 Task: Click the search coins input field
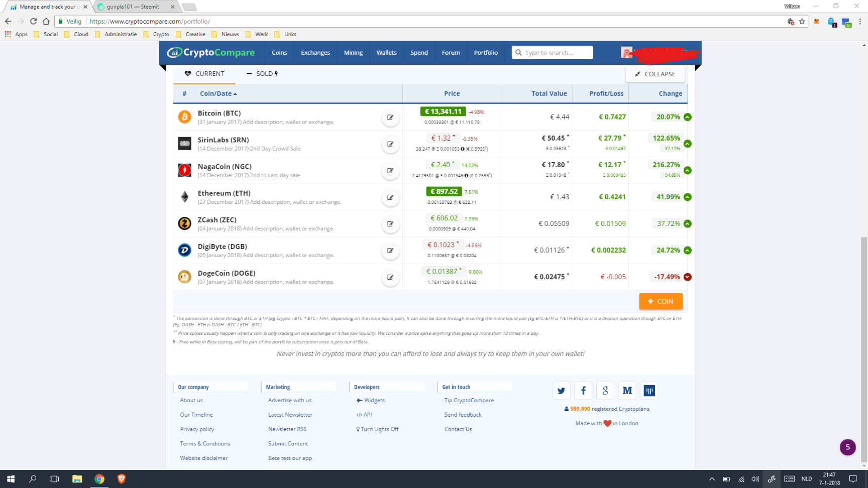(552, 52)
